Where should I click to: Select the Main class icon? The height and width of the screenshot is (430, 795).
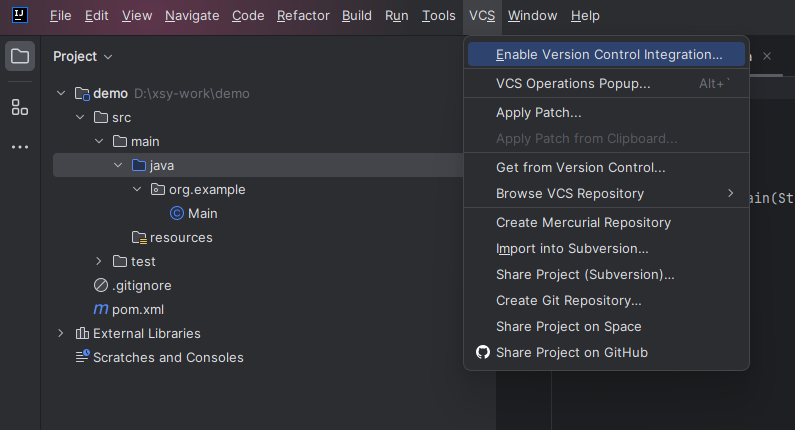[x=177, y=213]
